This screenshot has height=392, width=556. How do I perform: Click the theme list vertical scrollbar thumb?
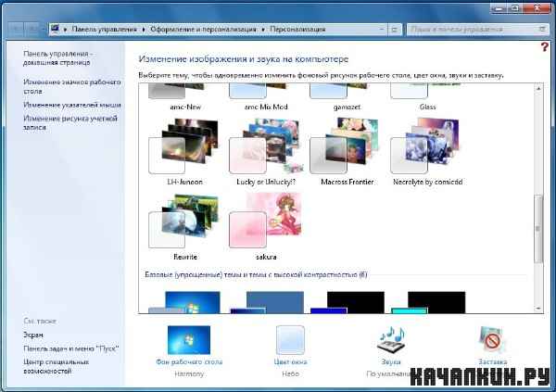tap(538, 229)
